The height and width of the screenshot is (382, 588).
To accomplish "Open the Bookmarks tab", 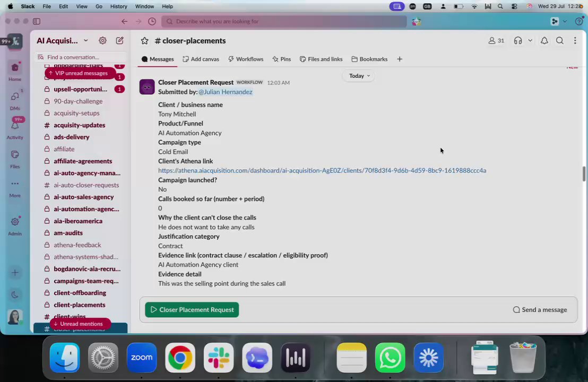I will 369,59.
